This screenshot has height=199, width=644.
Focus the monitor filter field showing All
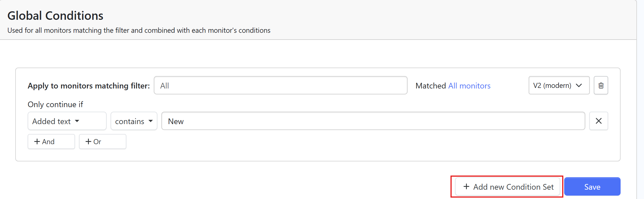pyautogui.click(x=280, y=85)
